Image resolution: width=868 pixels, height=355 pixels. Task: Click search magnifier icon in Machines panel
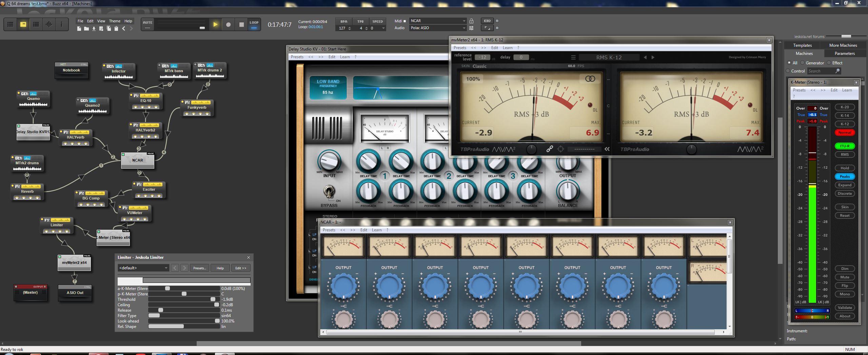tap(838, 71)
